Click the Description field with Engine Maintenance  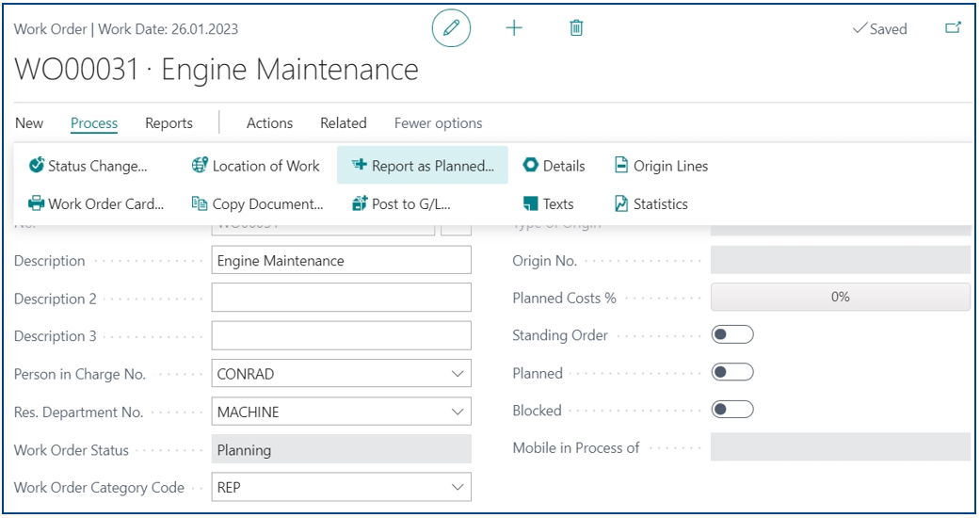pos(341,260)
